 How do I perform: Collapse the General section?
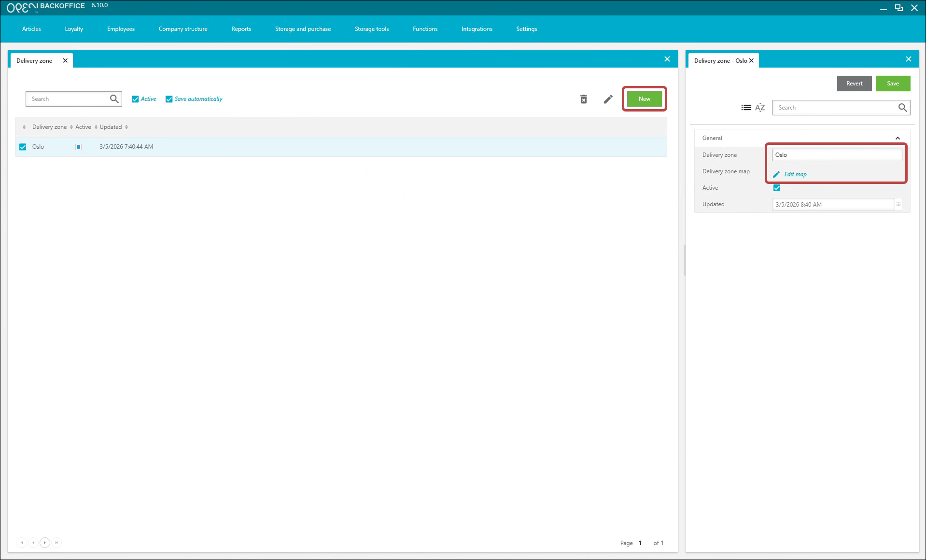click(898, 138)
